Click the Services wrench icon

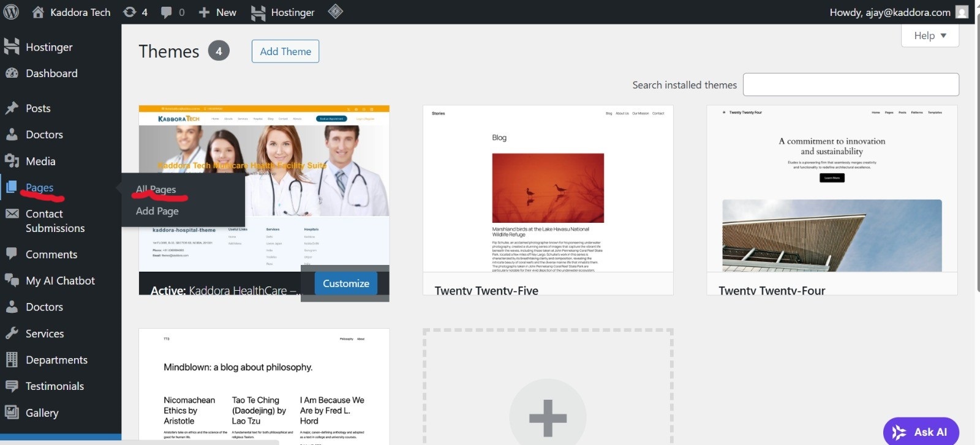pos(12,334)
